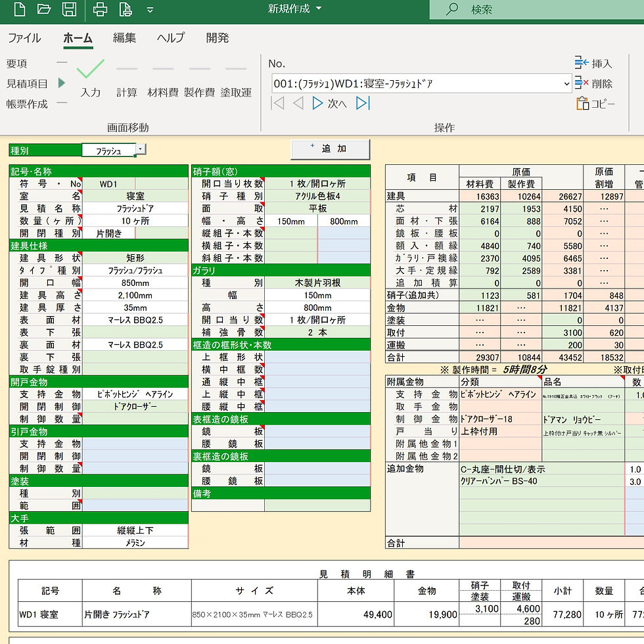Click the 開口幅 850mm cell
644x644 pixels.
pos(135,283)
